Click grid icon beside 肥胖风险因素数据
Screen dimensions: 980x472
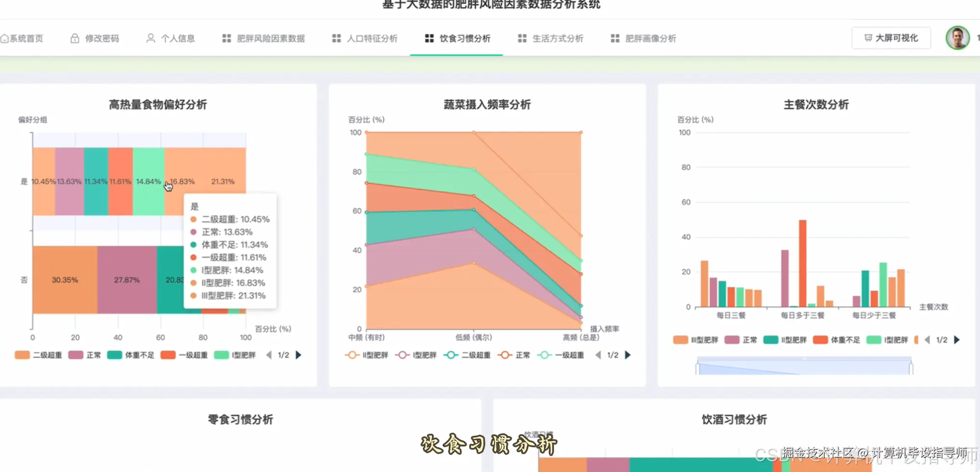click(226, 38)
